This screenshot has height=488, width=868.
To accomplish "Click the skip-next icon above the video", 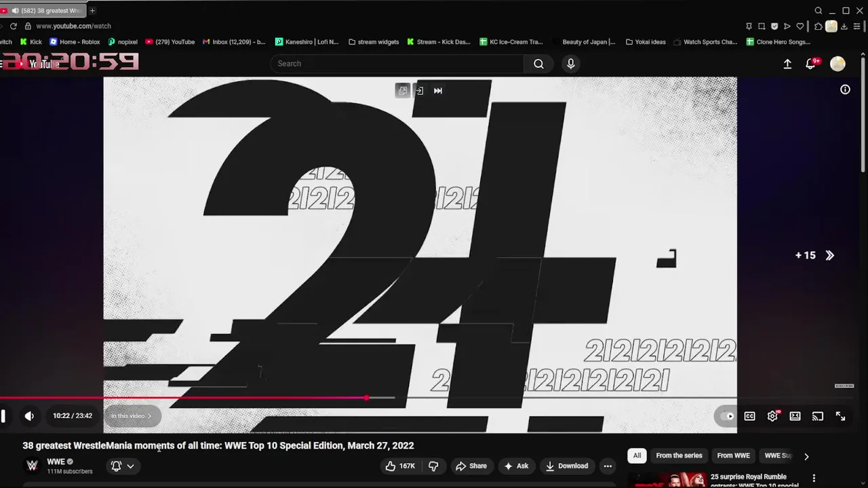I will pos(438,91).
